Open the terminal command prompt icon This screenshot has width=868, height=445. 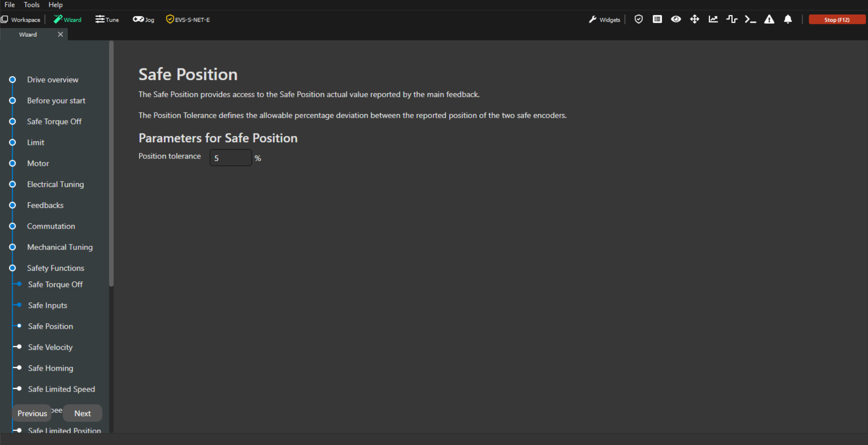tap(750, 19)
